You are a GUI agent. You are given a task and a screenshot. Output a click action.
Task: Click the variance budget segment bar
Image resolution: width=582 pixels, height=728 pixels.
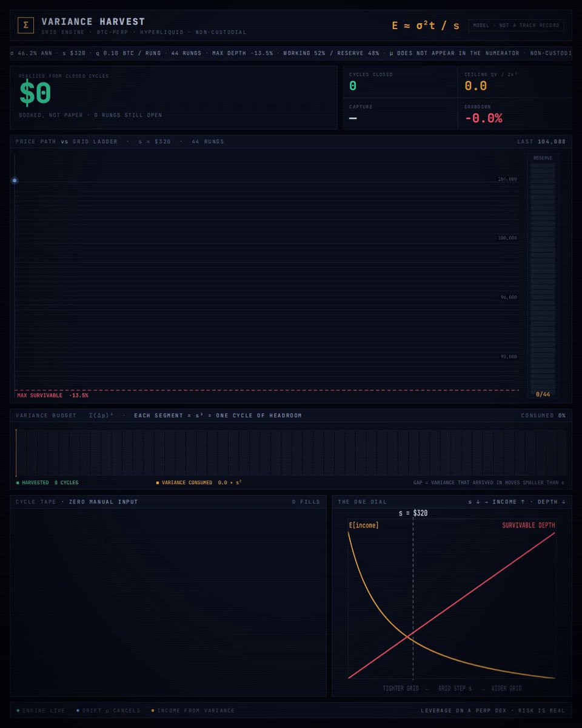click(x=291, y=453)
